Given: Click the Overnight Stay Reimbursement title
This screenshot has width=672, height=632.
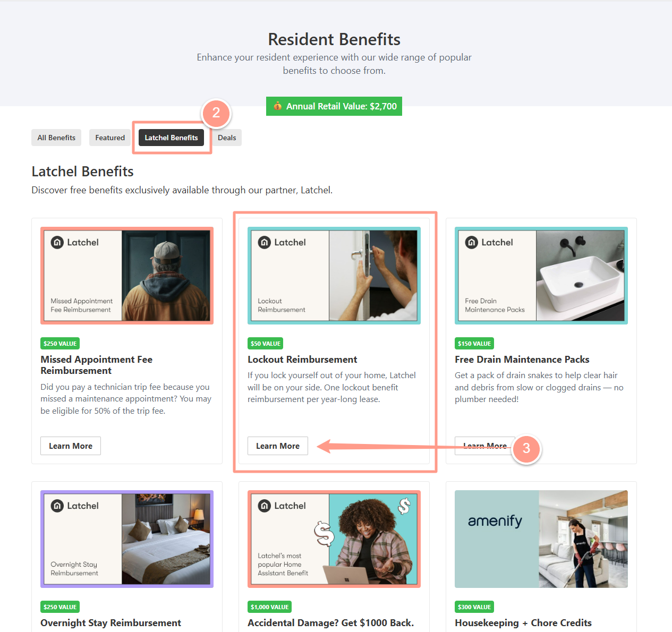Looking at the screenshot, I should point(110,623).
